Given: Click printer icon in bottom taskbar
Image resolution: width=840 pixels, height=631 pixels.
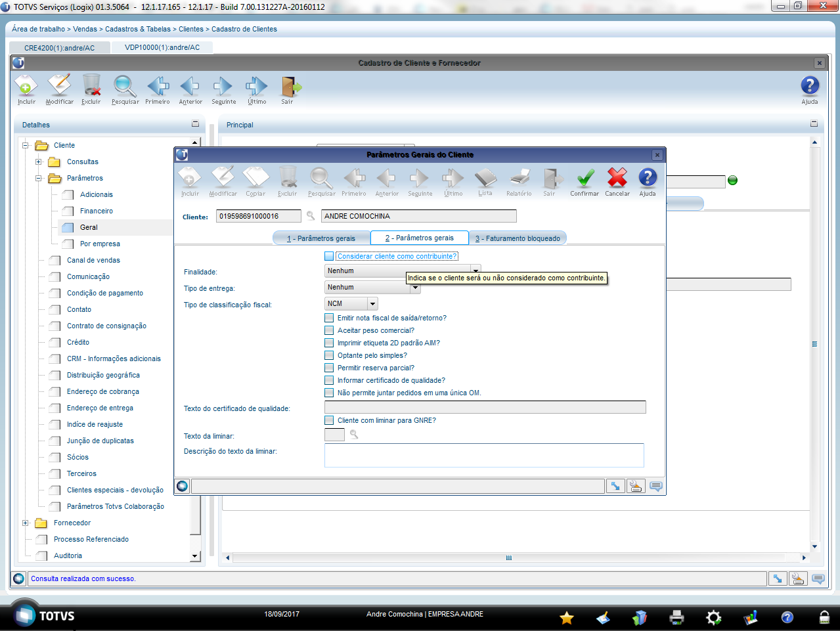Looking at the screenshot, I should coord(676,617).
